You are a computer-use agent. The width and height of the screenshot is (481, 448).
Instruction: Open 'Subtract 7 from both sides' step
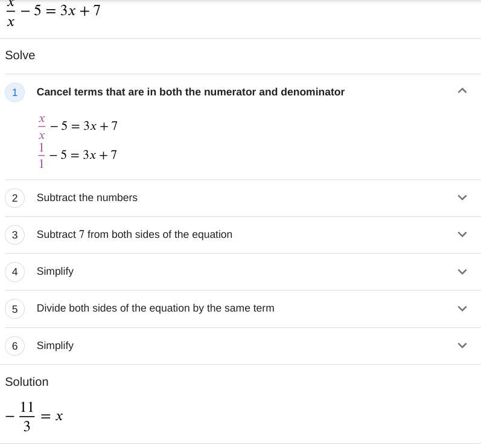[x=134, y=234]
